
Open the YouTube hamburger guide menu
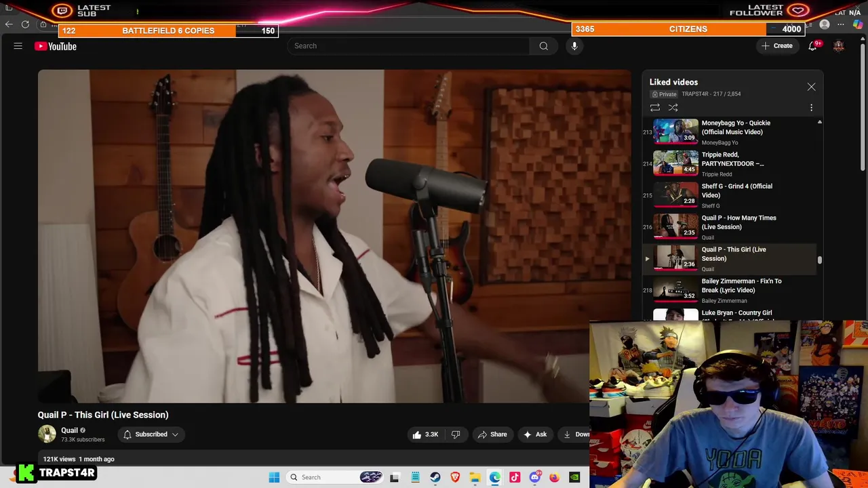[x=18, y=46]
